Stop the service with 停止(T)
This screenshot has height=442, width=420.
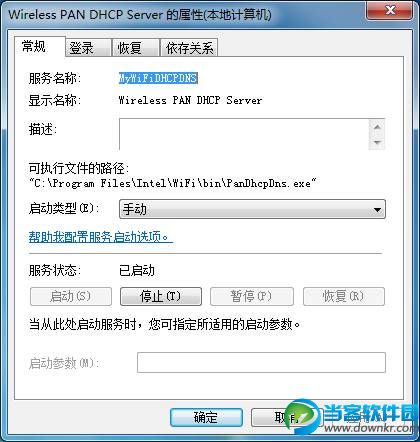click(x=161, y=296)
